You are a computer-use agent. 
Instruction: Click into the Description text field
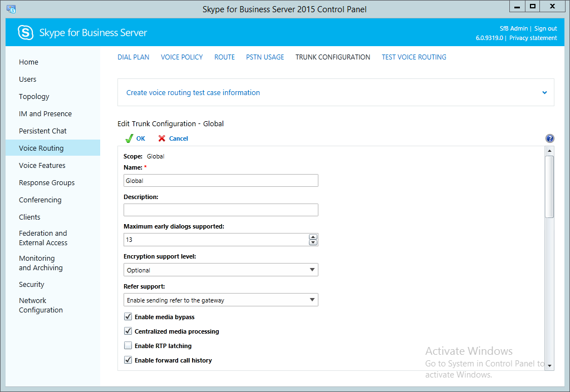(x=220, y=210)
